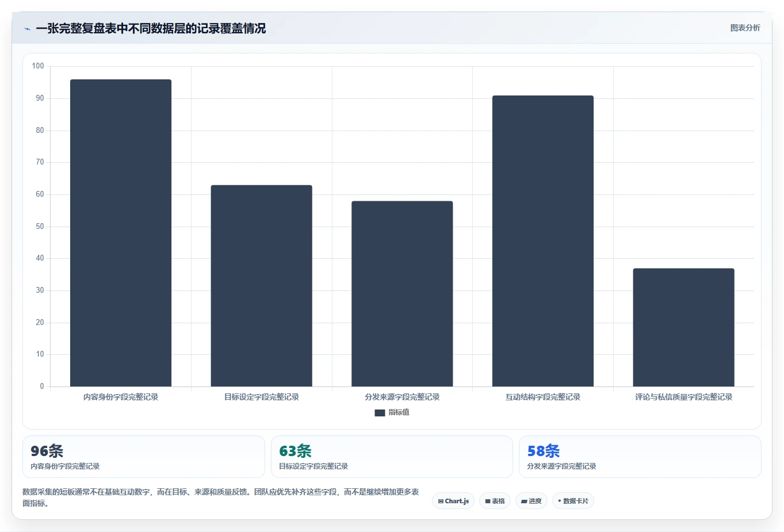The height and width of the screenshot is (532, 784).
Task: Click the 评论与私信质量字段完整记录 bar in the chart
Action: point(684,327)
